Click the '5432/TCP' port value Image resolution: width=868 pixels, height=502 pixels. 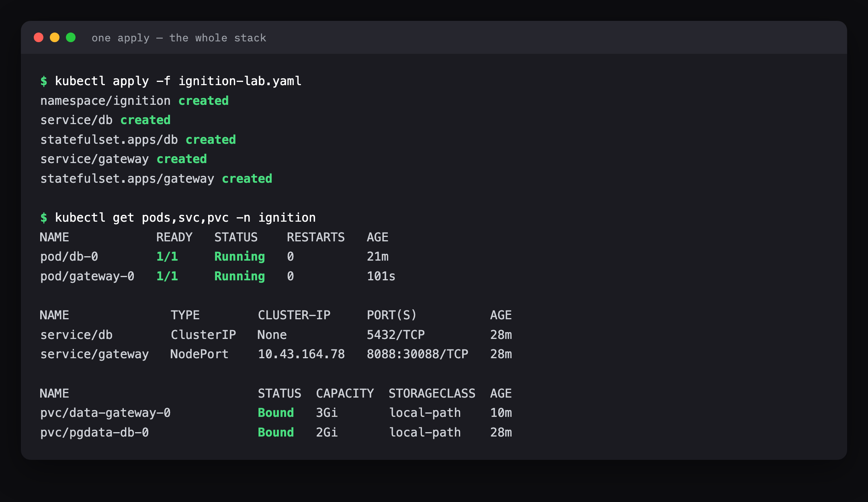click(x=396, y=335)
